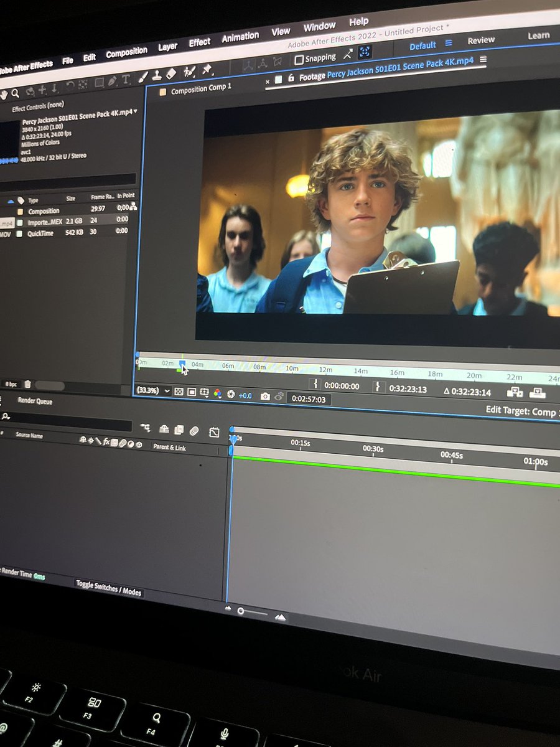Image resolution: width=560 pixels, height=747 pixels.
Task: Open the Layer menu
Action: click(x=168, y=47)
